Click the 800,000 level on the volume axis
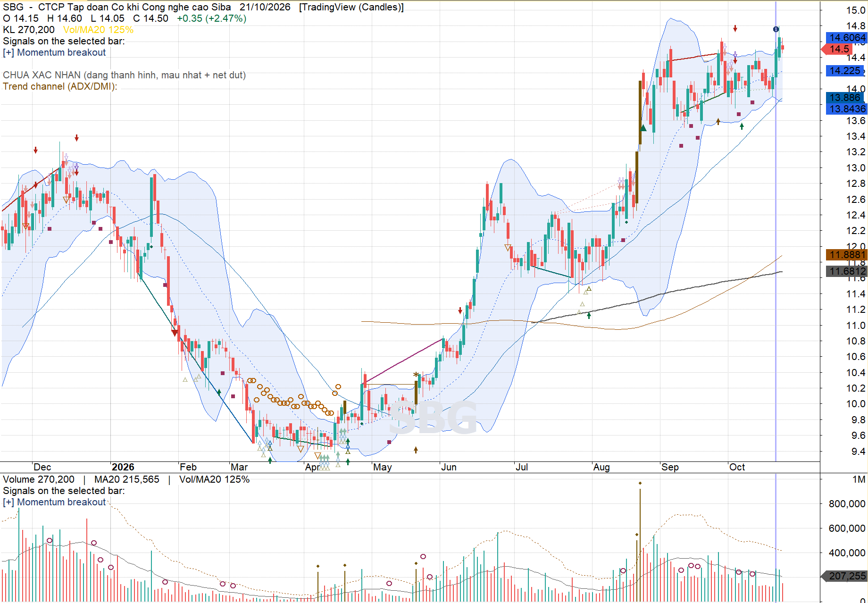The image size is (868, 603). (847, 504)
